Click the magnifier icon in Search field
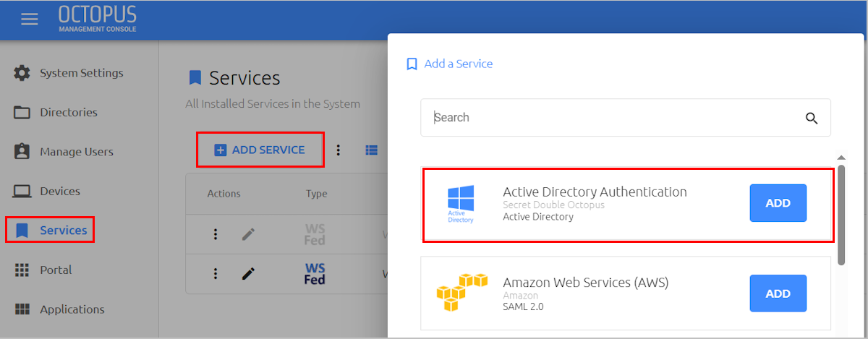This screenshot has width=868, height=339. coord(812,119)
